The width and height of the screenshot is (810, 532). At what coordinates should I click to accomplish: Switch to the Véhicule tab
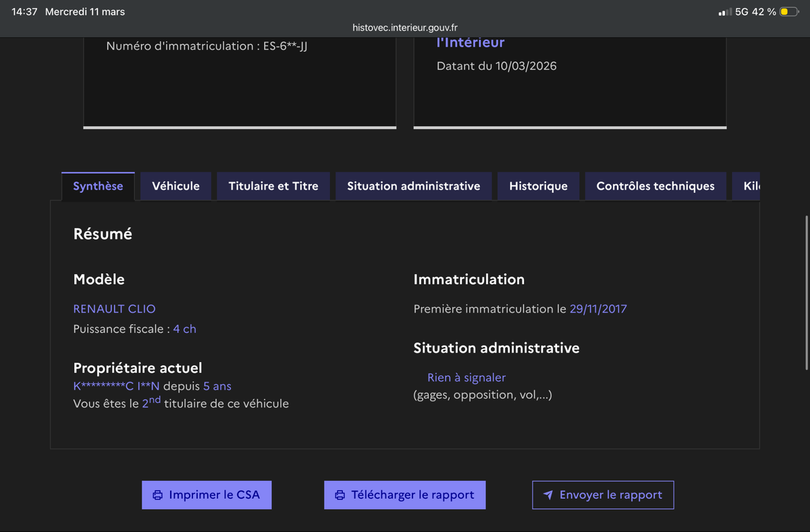tap(175, 186)
